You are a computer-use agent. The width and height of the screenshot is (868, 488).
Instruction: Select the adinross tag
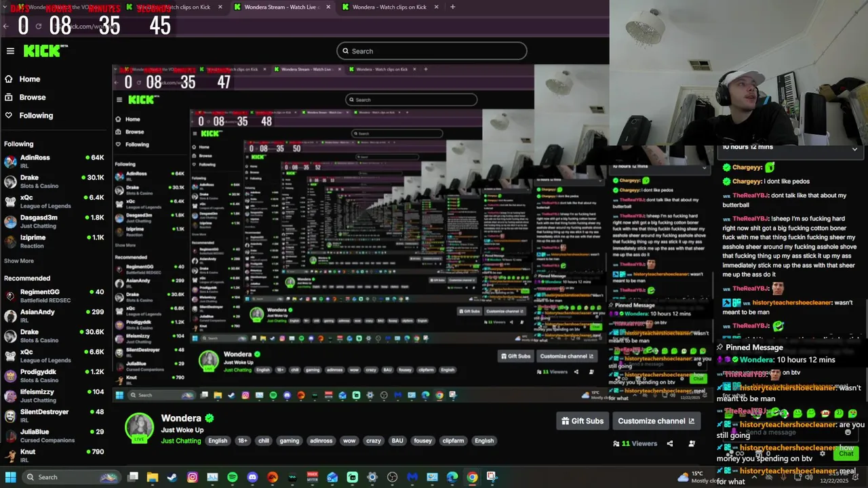click(x=321, y=441)
